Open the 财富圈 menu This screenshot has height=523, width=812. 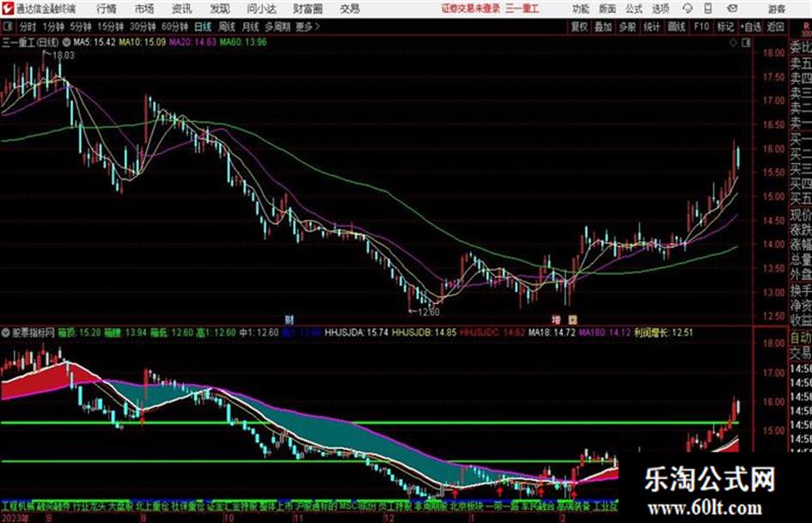(x=308, y=9)
